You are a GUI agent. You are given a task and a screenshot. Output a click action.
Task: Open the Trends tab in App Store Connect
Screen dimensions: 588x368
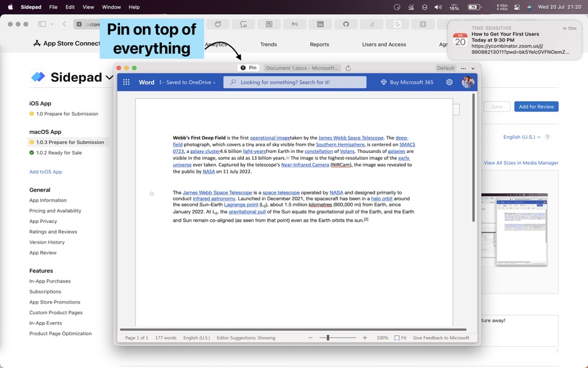269,45
